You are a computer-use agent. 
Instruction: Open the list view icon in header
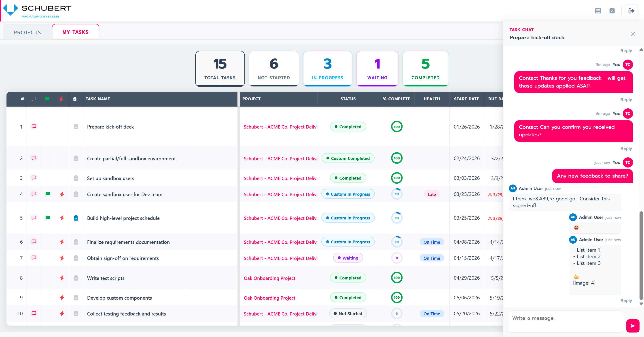click(x=598, y=11)
